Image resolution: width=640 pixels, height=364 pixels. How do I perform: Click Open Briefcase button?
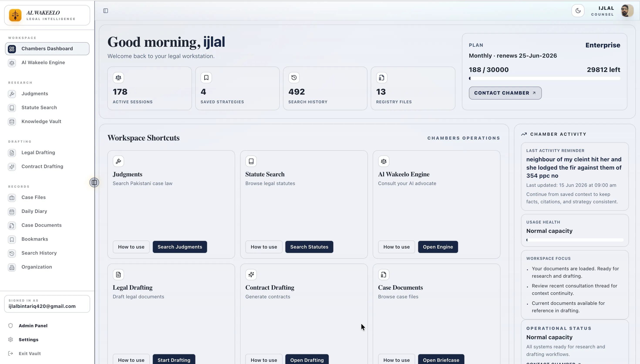pyautogui.click(x=441, y=359)
